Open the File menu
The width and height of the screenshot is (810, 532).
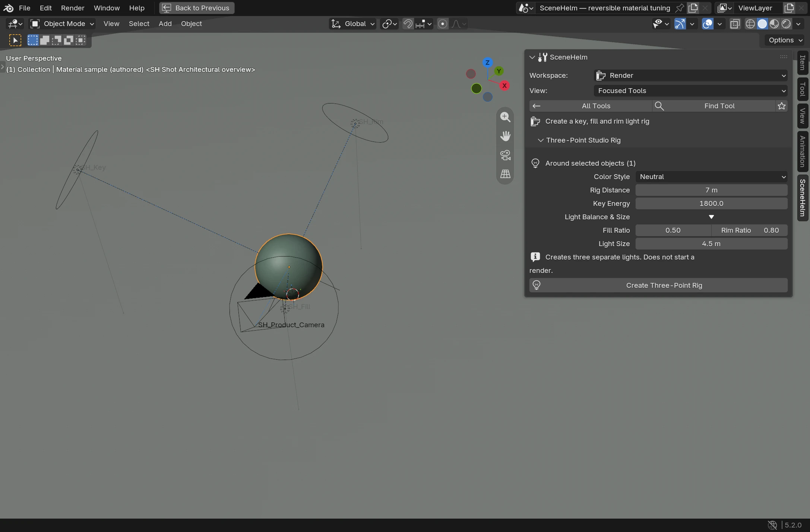click(25, 8)
